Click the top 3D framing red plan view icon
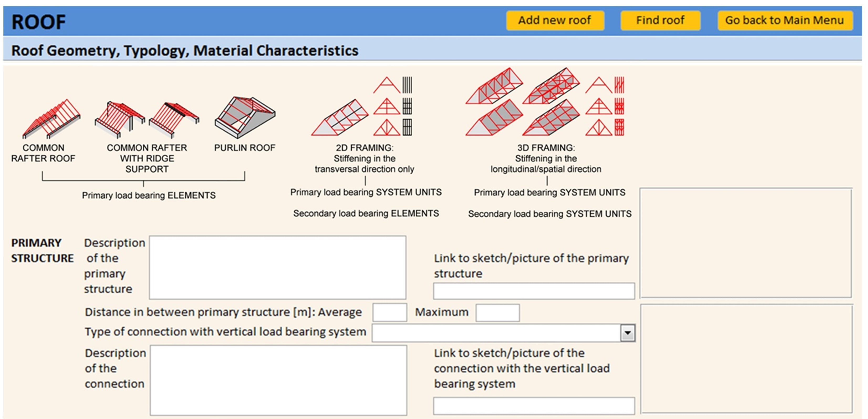868x419 pixels. [x=619, y=85]
